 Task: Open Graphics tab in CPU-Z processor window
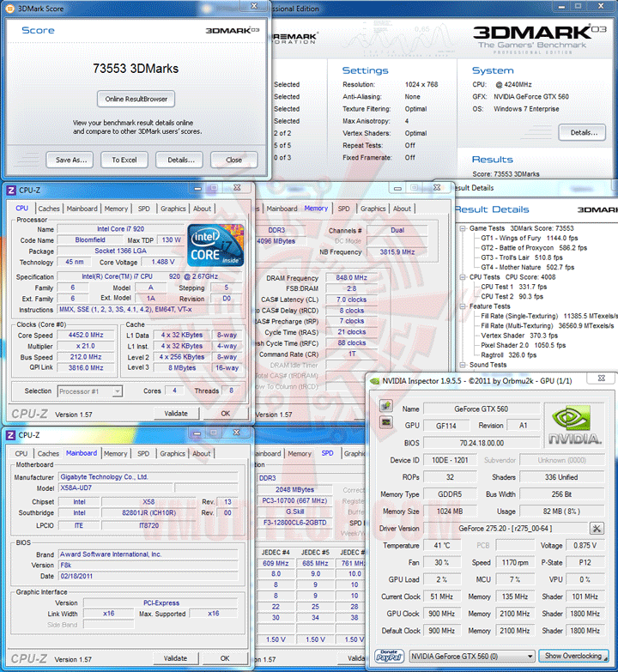pos(173,209)
